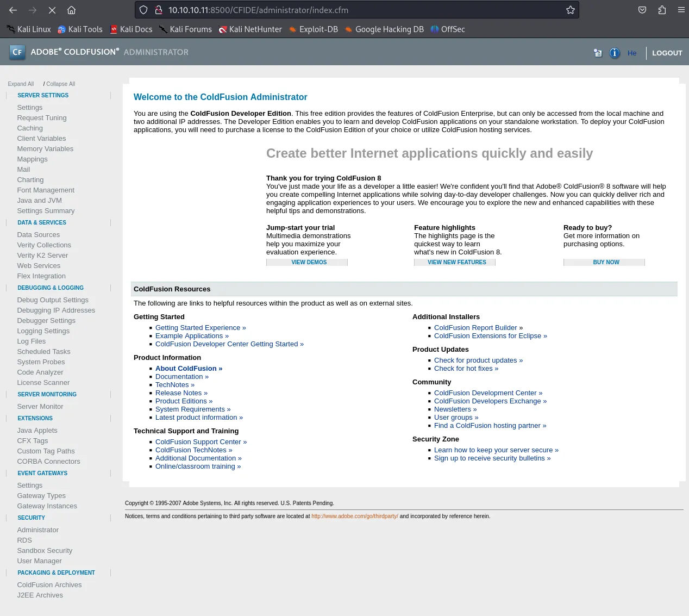Screen dimensions: 689x616
Task: Open the adobe.com thirdparty notices link
Action: [x=355, y=517]
